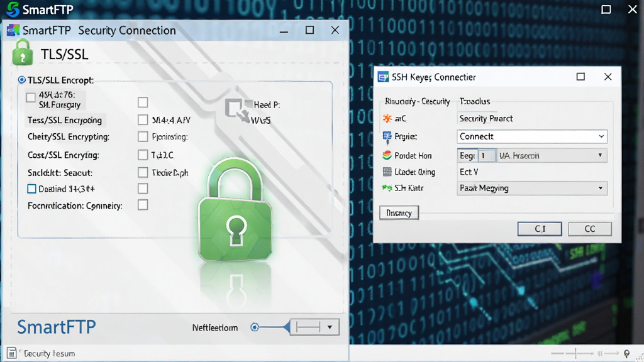Check the box in Cost/SSL Encrying row
This screenshot has height=362, width=644.
point(143,155)
